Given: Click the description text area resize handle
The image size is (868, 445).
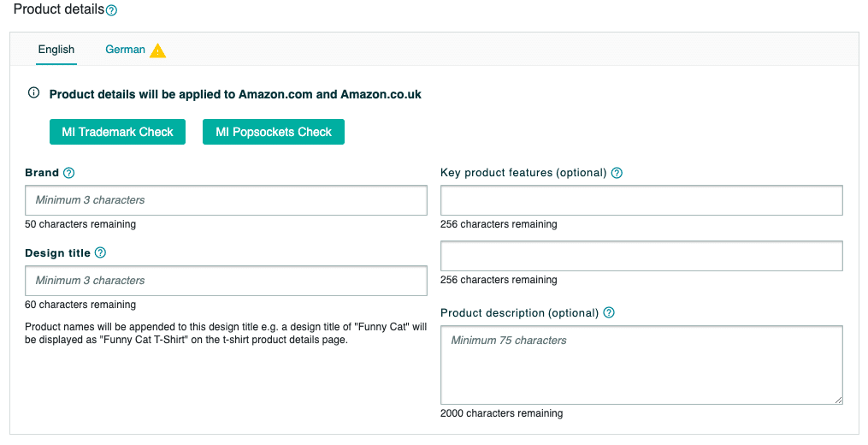Looking at the screenshot, I should click(839, 400).
